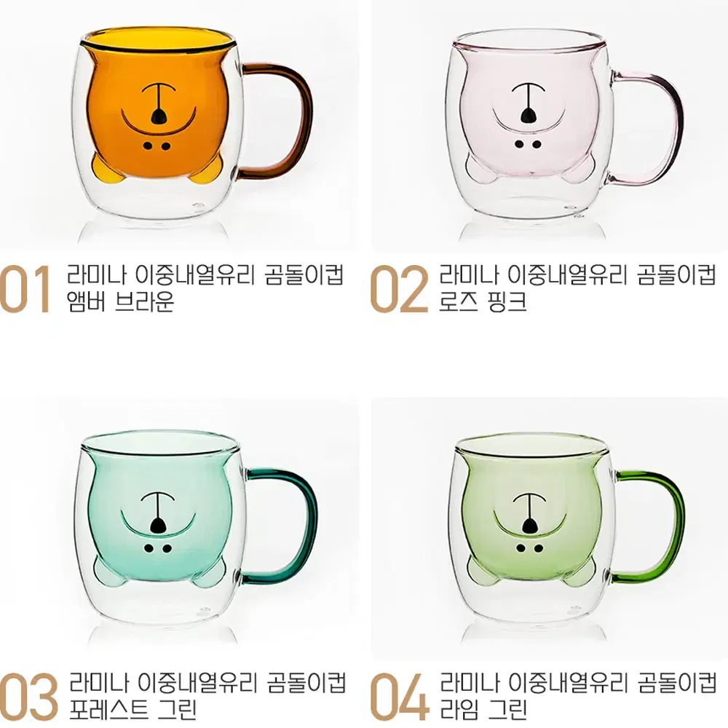Click the product title above 라임 그린
Viewport: 728px width, 728px height.
(x=578, y=683)
